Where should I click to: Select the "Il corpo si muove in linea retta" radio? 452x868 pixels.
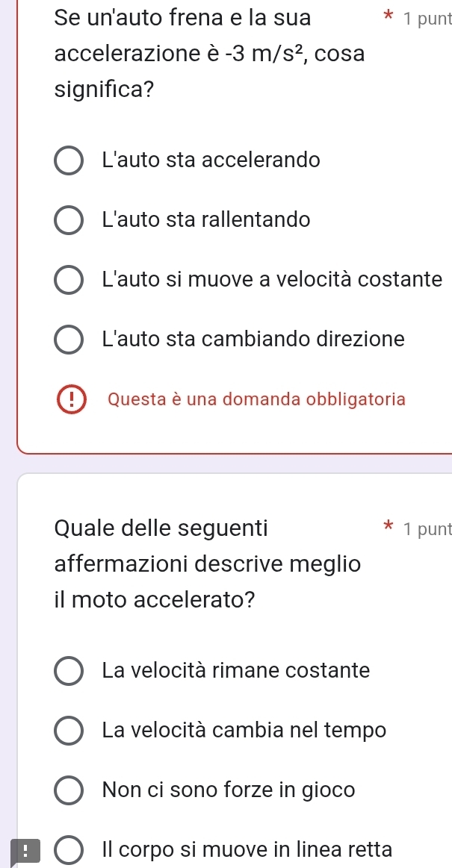point(69,849)
